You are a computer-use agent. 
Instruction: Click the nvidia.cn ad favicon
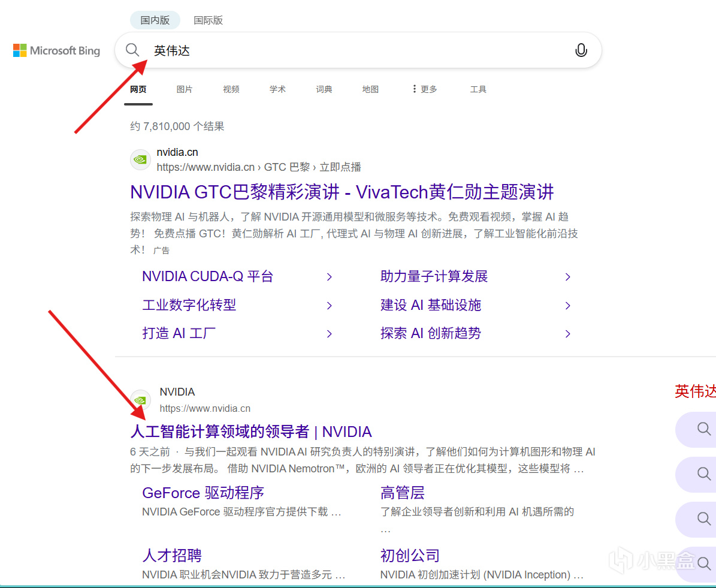(140, 159)
